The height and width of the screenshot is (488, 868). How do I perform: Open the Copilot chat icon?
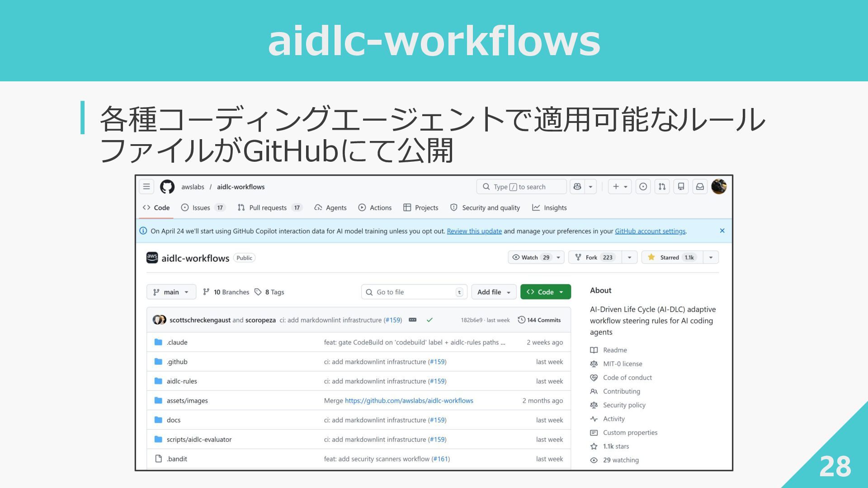(x=577, y=187)
